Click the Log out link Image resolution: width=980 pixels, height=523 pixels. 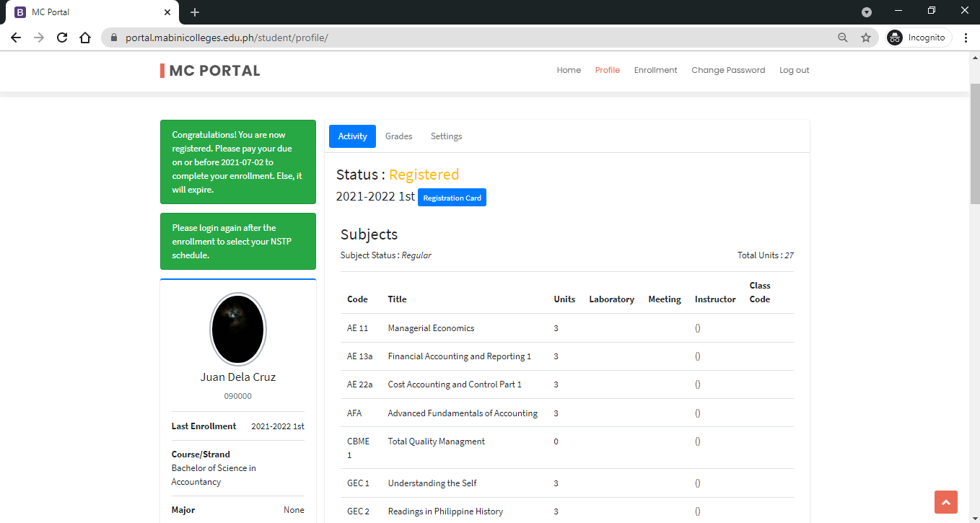(794, 70)
